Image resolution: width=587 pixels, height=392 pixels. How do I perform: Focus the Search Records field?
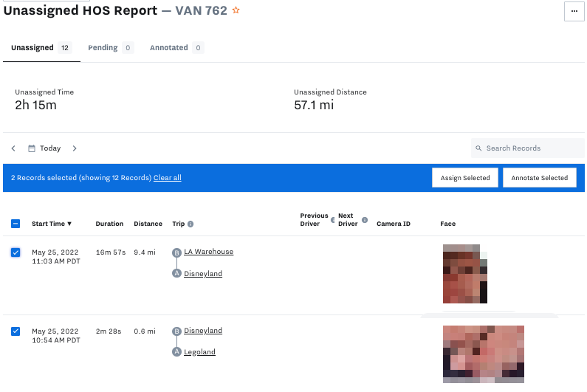click(532, 148)
